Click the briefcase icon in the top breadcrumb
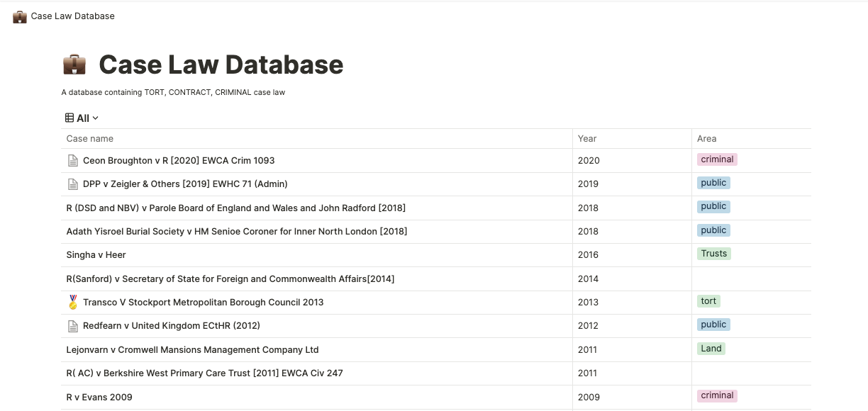The height and width of the screenshot is (411, 868). pyautogui.click(x=20, y=16)
